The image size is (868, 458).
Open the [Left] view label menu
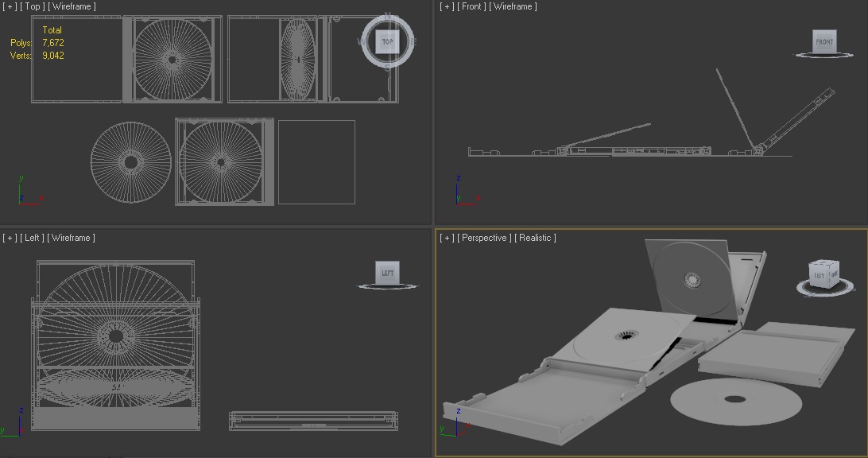[32, 238]
